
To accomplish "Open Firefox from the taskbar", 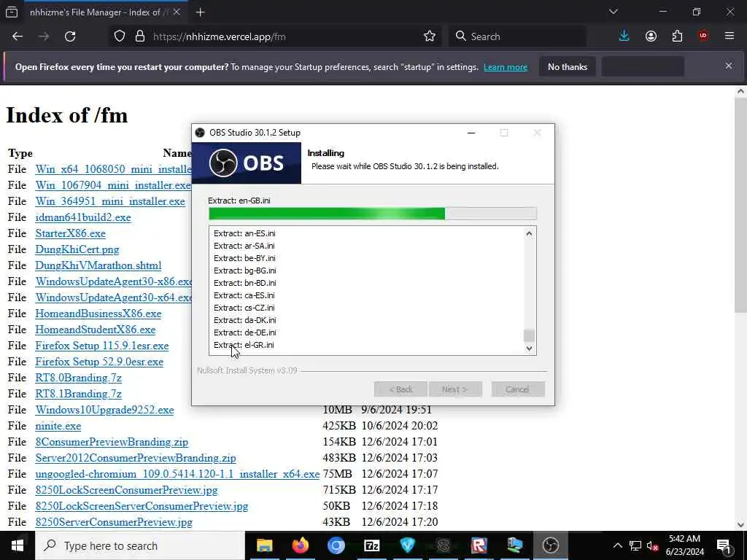I will (300, 545).
